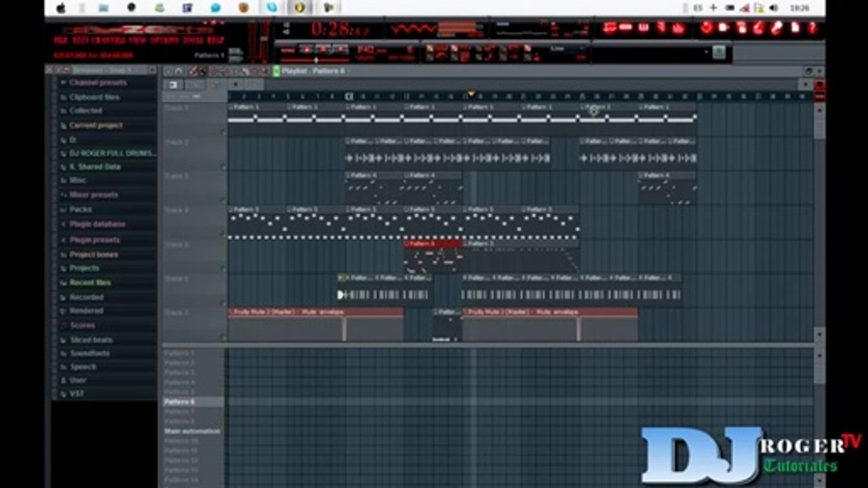Viewport: 868px width, 488px height.
Task: Toggle the Track 3 mute light
Action: (224, 201)
